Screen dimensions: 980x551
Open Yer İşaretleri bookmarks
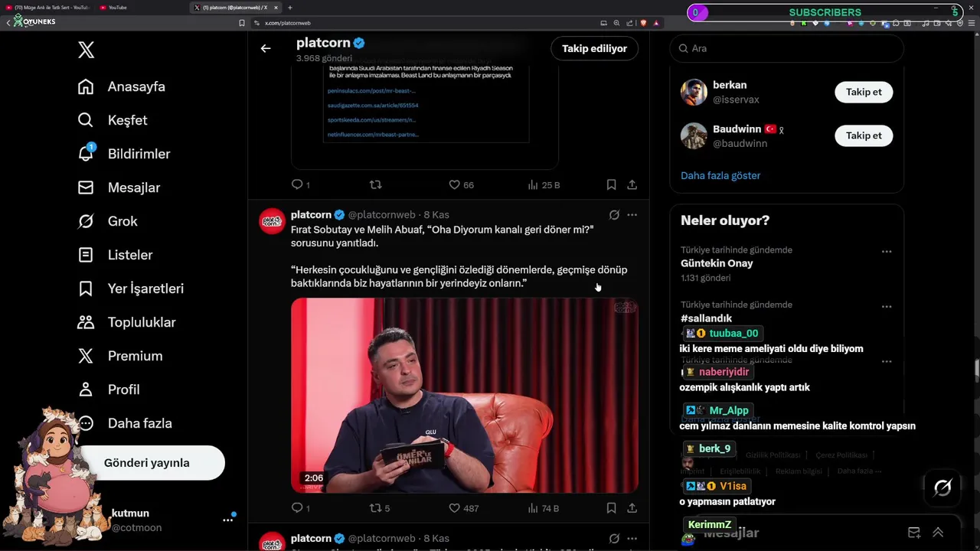(x=131, y=289)
